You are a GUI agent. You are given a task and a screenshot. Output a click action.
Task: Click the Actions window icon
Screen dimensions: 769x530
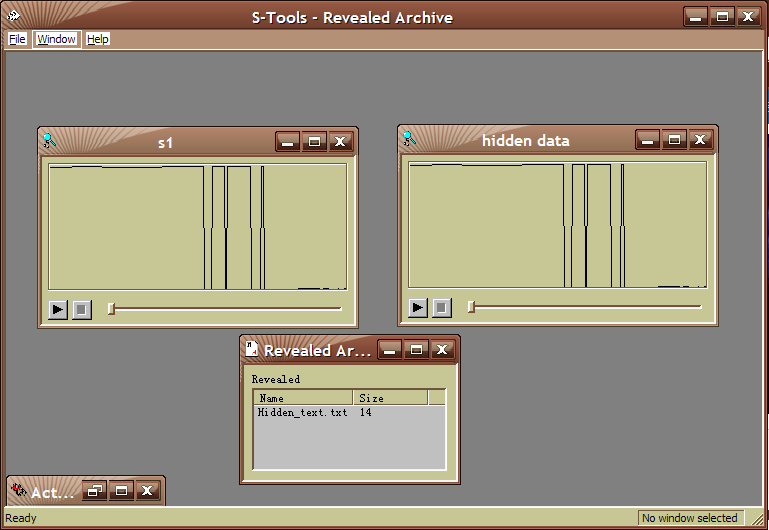(19, 489)
